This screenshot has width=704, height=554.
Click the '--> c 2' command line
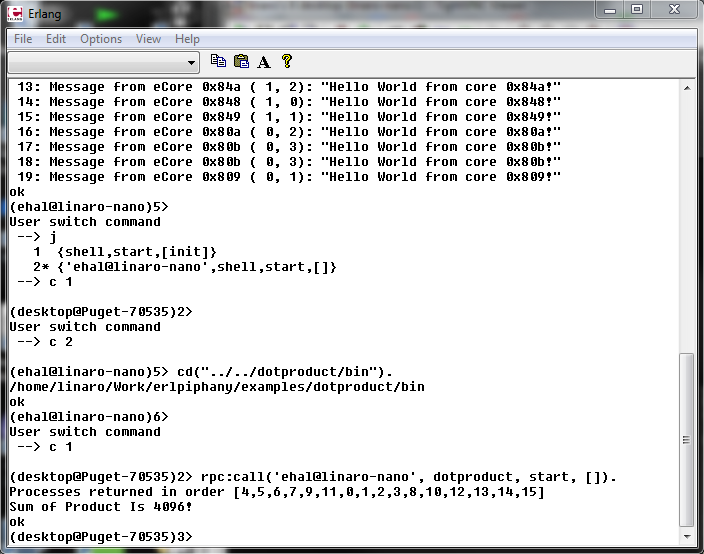(x=45, y=342)
